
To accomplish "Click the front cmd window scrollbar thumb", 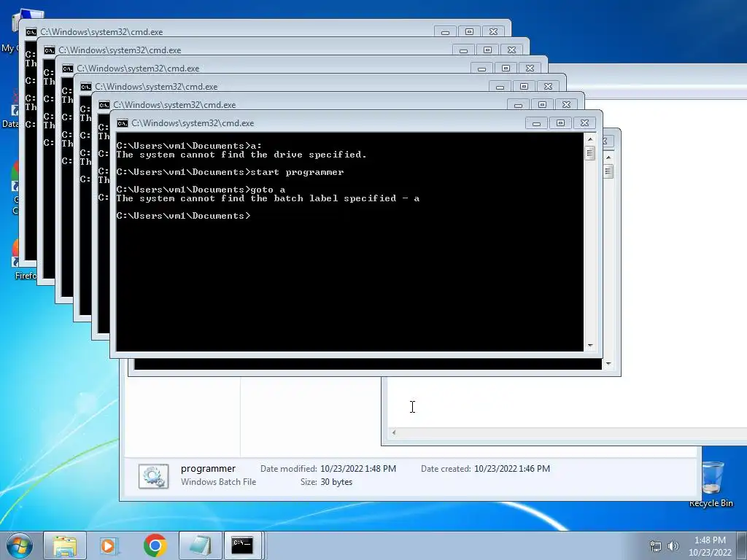I will 590,153.
